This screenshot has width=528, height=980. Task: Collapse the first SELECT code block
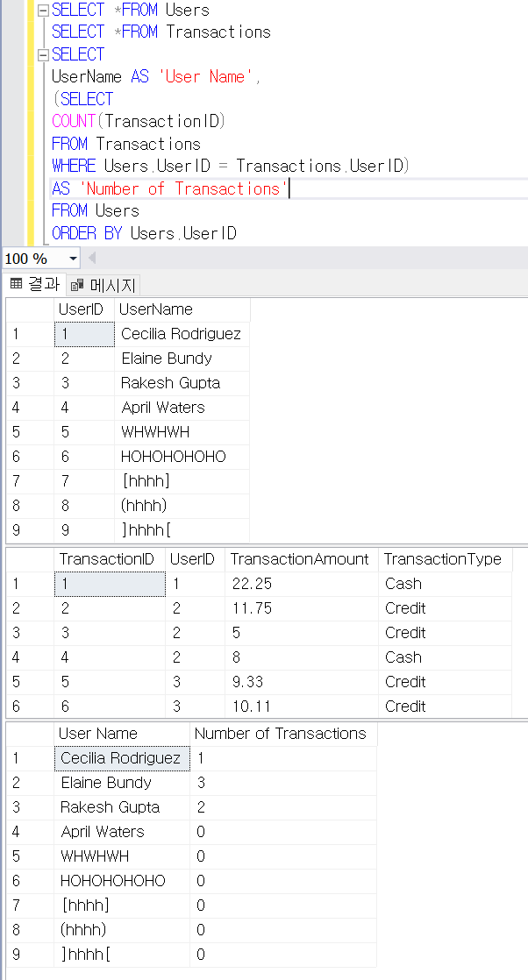[x=43, y=11]
